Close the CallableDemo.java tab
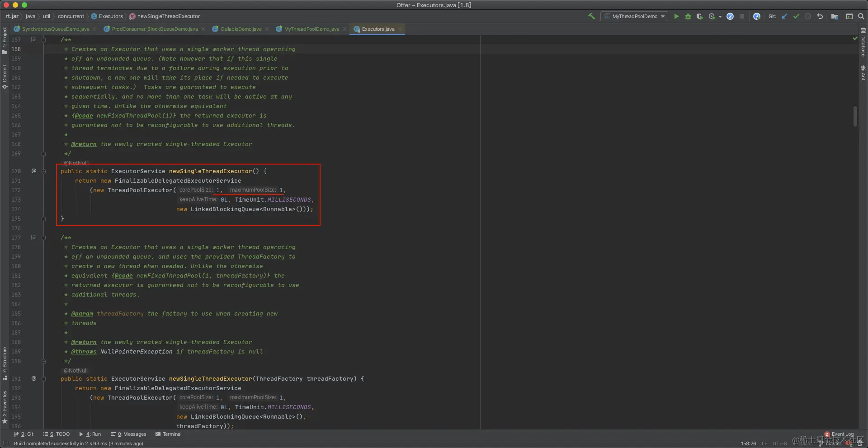The width and height of the screenshot is (868, 448). 267,29
